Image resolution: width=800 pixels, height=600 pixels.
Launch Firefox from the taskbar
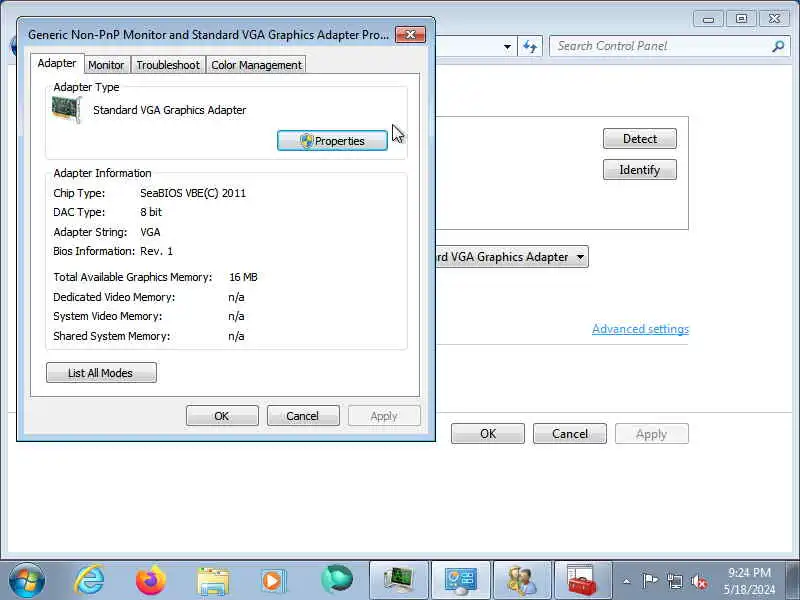(x=151, y=581)
